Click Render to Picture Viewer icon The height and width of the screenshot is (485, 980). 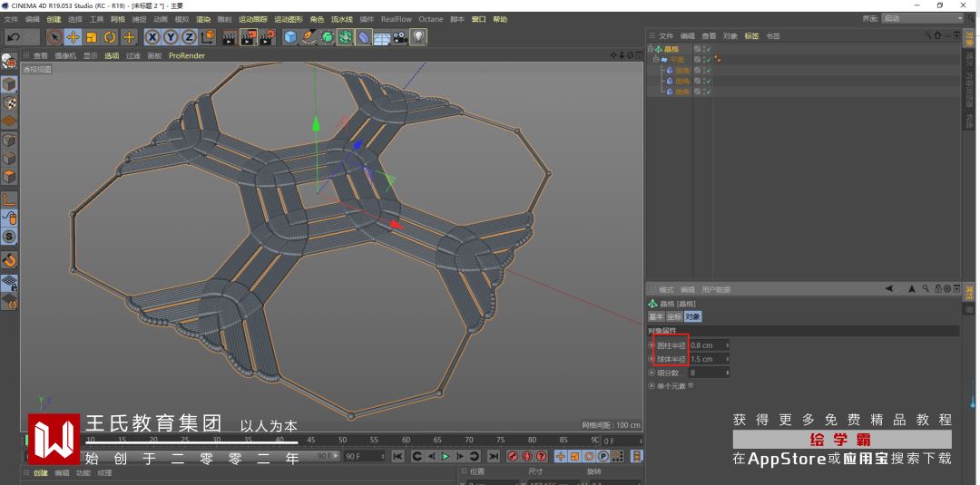pyautogui.click(x=248, y=37)
